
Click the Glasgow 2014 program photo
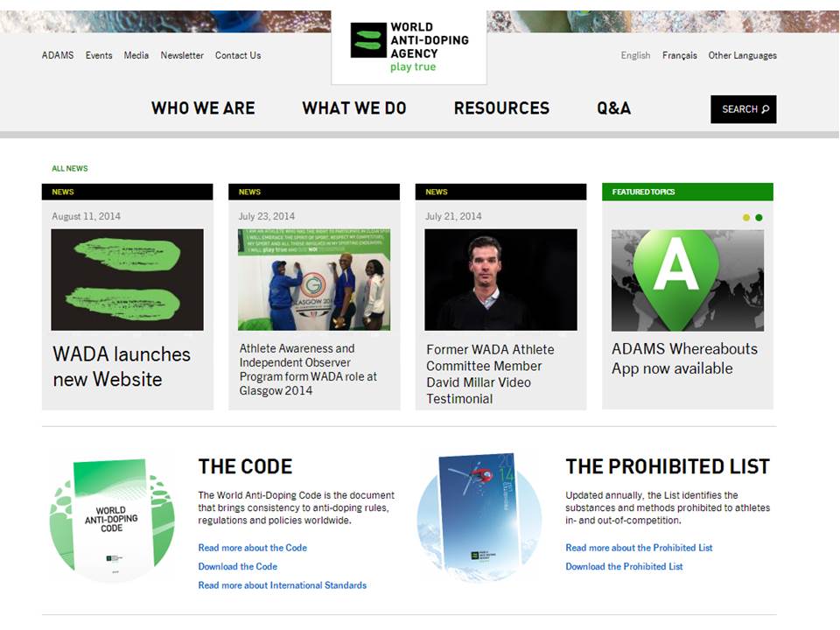(x=313, y=278)
